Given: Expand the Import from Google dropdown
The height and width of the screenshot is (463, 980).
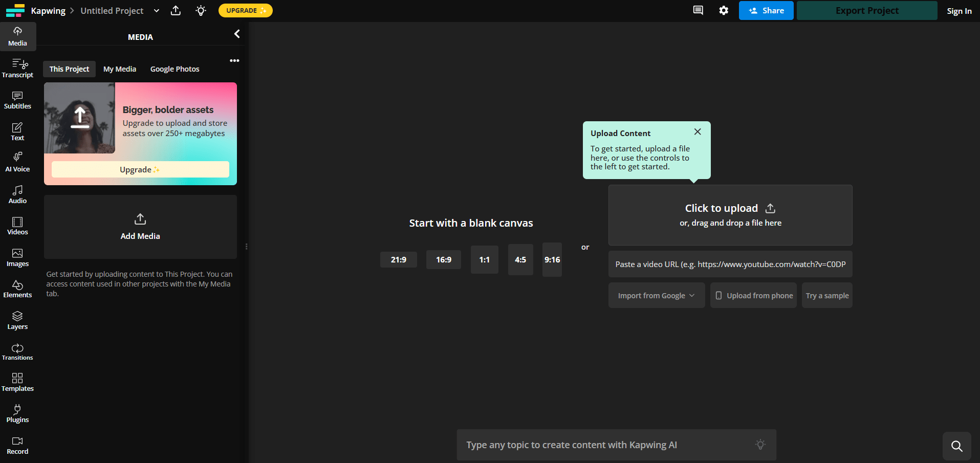Looking at the screenshot, I should (x=657, y=295).
